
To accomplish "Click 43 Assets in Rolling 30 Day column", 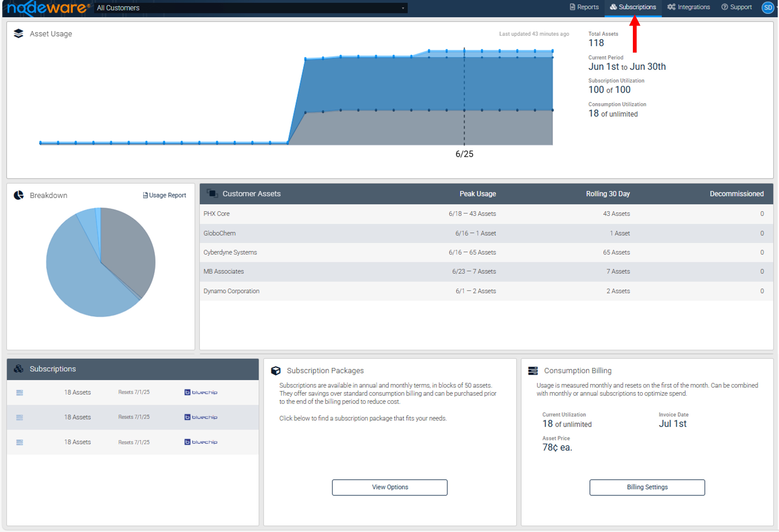I will 616,214.
